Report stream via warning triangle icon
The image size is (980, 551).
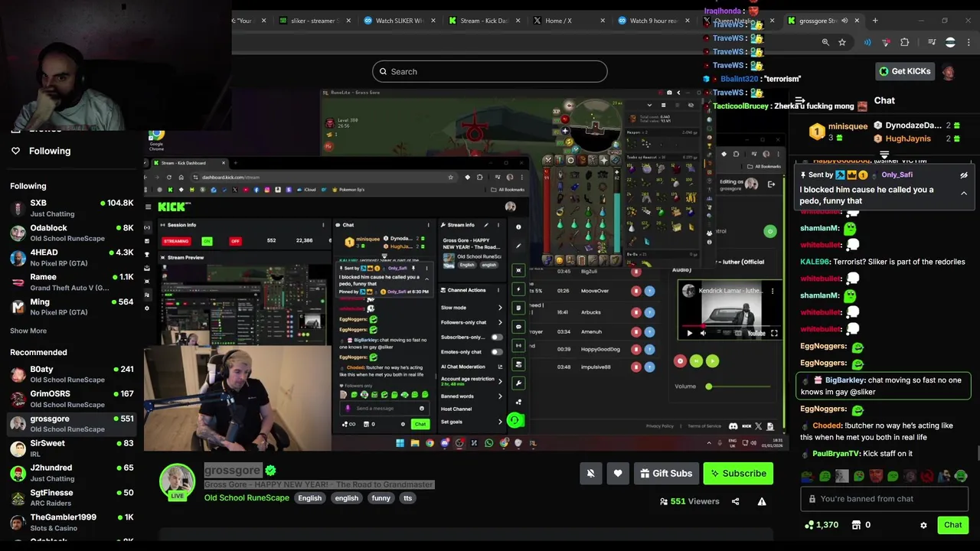click(762, 501)
